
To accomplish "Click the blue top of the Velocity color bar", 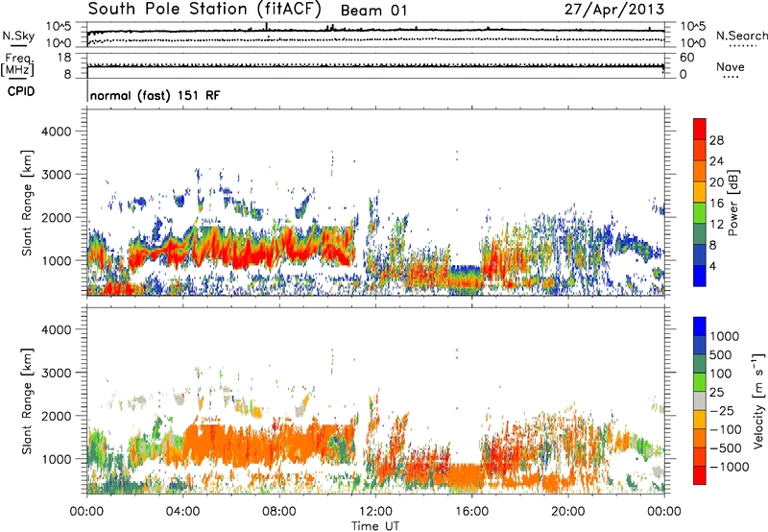I will coord(700,326).
